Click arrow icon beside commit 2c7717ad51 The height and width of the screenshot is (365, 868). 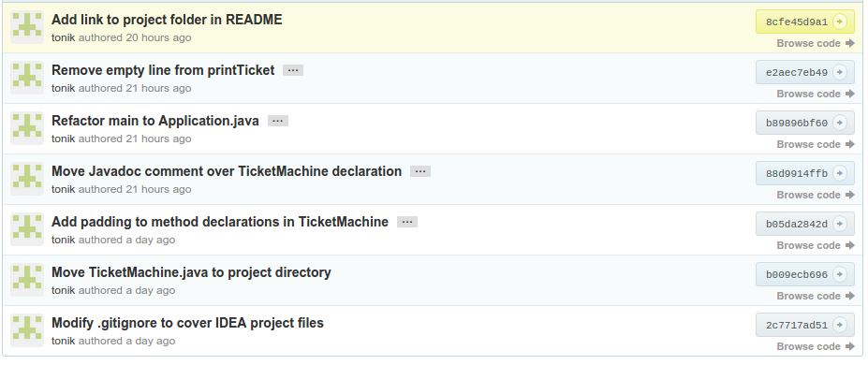[x=840, y=325]
